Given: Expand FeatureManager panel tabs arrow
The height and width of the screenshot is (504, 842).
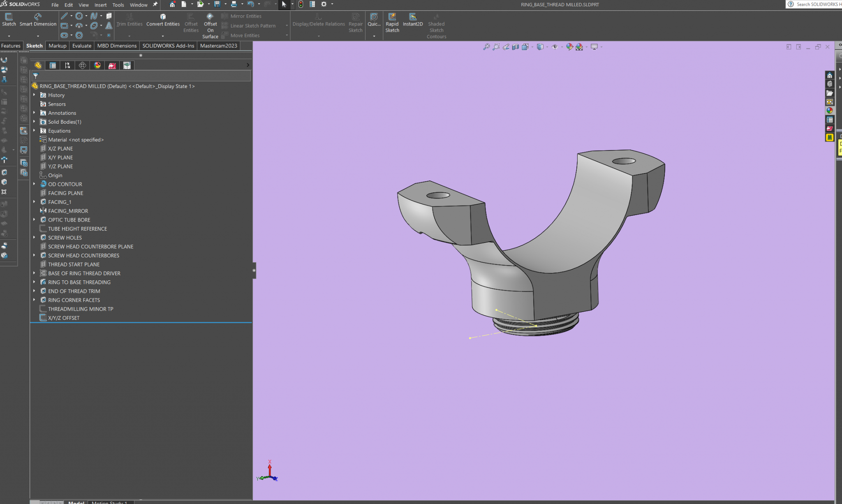Looking at the screenshot, I should (248, 65).
